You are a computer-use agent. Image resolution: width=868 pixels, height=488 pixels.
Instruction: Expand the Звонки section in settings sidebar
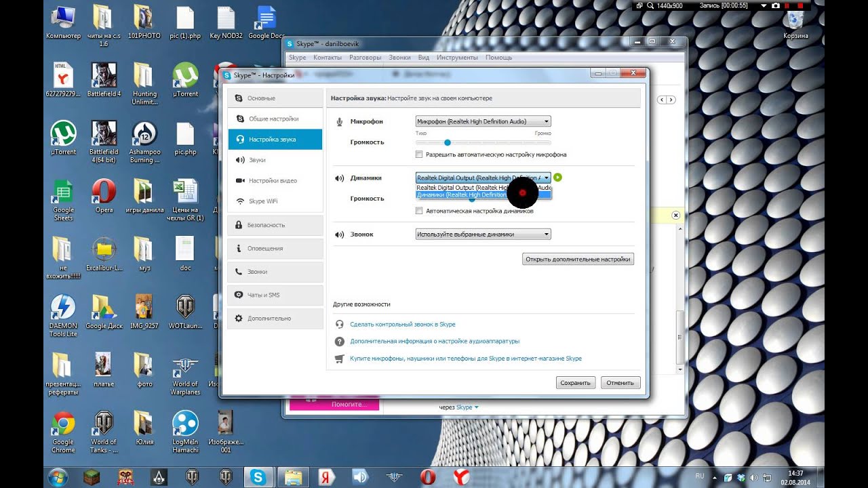(275, 271)
